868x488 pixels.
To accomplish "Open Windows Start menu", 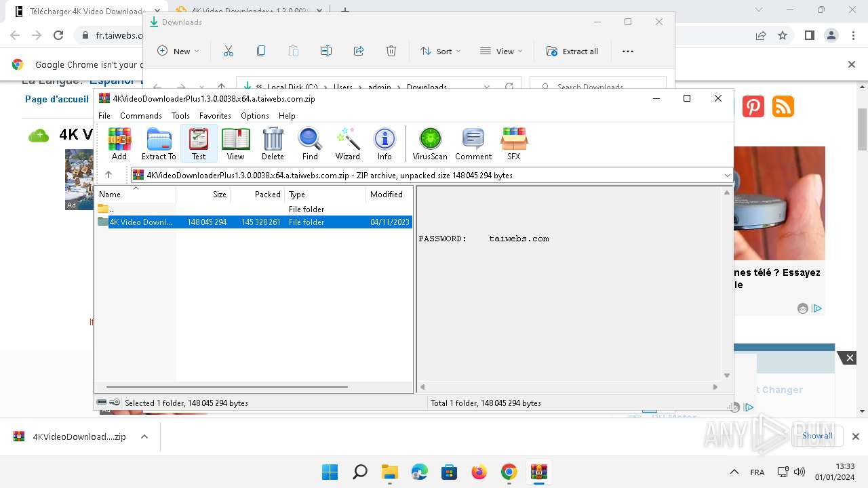I will [330, 472].
